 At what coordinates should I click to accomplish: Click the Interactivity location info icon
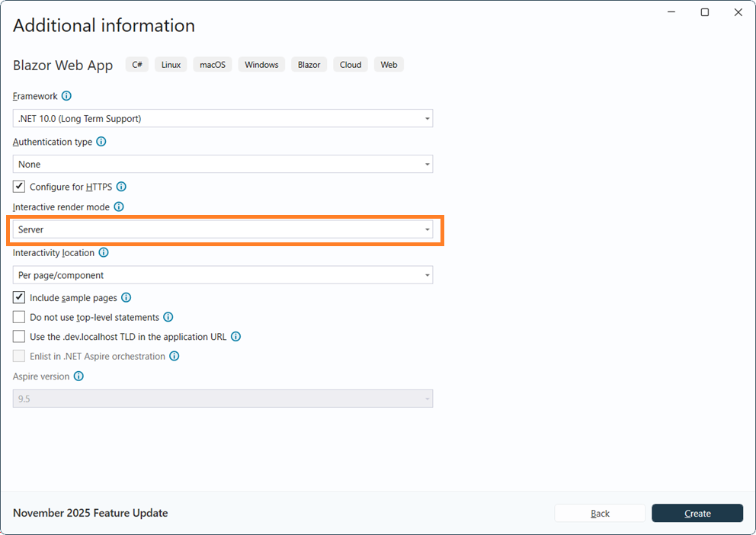(x=104, y=252)
